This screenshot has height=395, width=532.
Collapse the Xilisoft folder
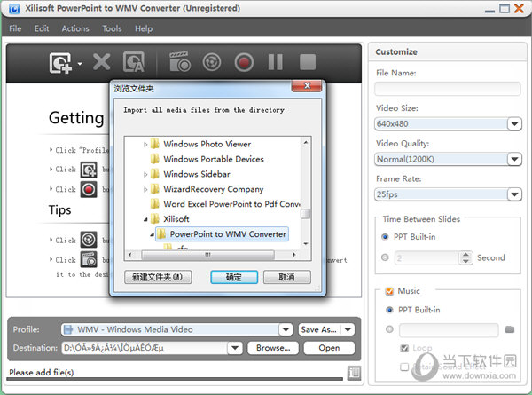pyautogui.click(x=145, y=219)
